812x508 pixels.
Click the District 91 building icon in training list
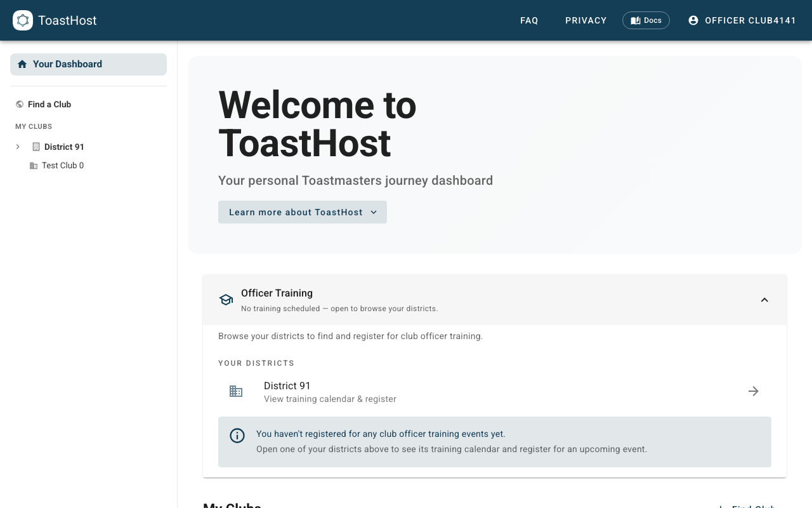tap(236, 391)
